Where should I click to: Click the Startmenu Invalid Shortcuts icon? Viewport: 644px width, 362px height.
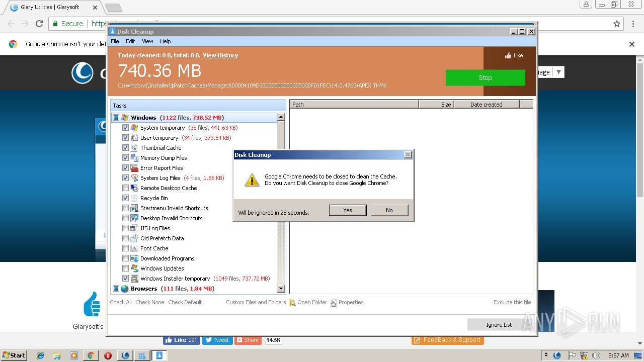point(134,208)
